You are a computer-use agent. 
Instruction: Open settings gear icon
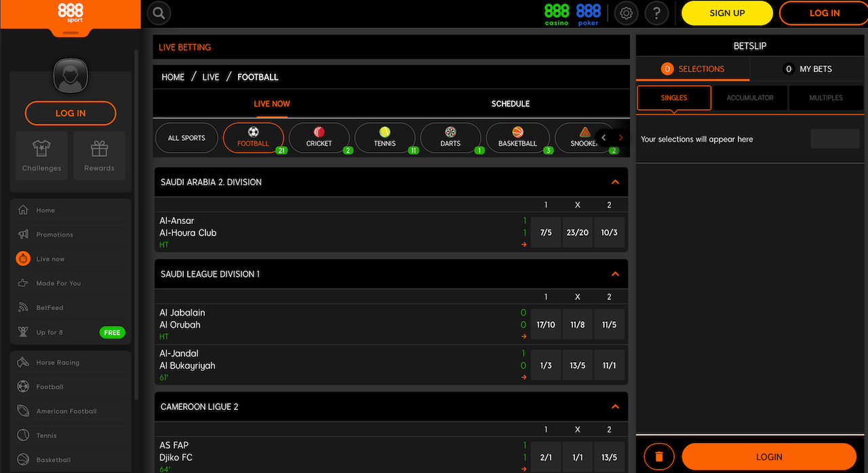pos(626,13)
